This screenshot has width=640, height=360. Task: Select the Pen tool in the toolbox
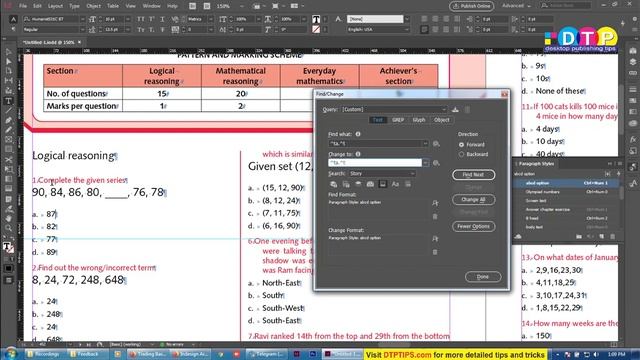(x=9, y=120)
